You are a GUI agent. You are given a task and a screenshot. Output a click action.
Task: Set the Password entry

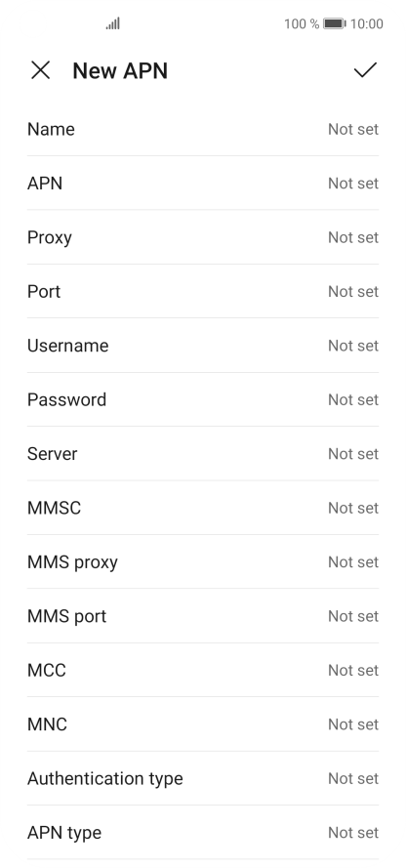tap(203, 399)
